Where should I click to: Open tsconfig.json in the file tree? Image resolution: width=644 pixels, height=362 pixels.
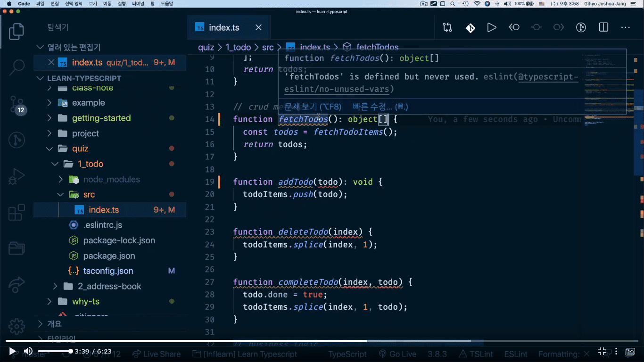pyautogui.click(x=108, y=271)
